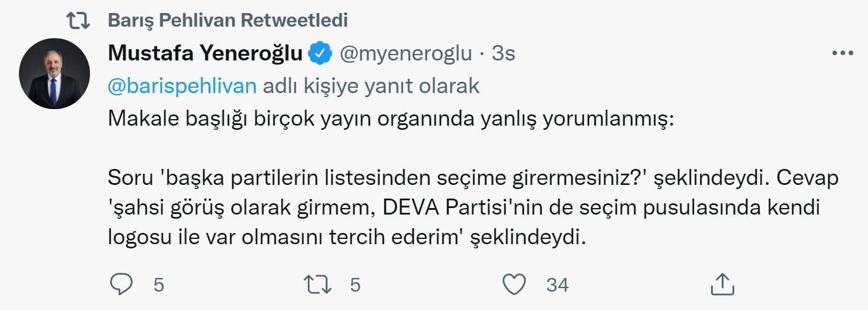
Task: Click the last tweet line starting "logosu ile"
Action: point(346,237)
